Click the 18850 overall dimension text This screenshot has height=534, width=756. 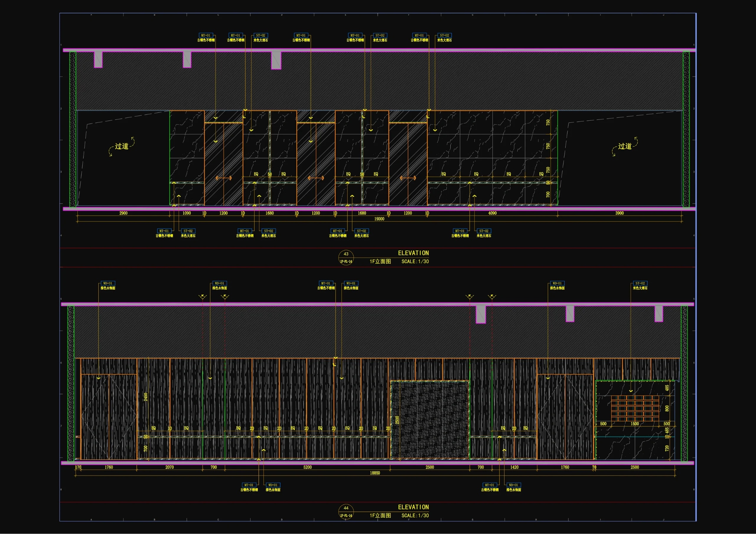375,473
